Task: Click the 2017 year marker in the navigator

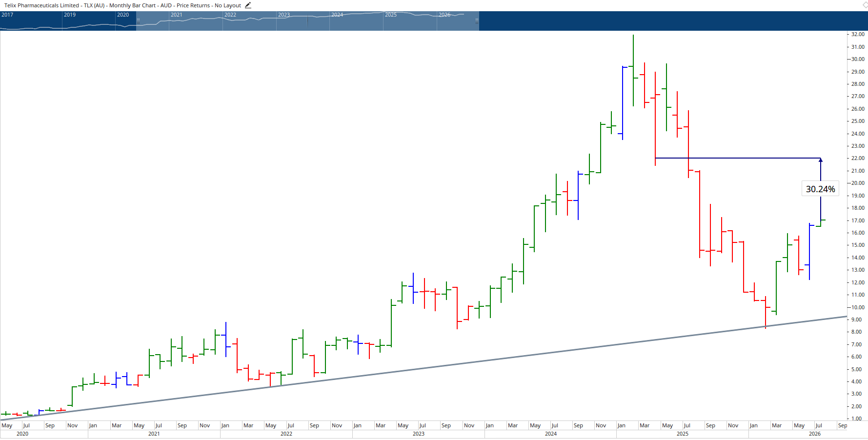Action: point(7,15)
